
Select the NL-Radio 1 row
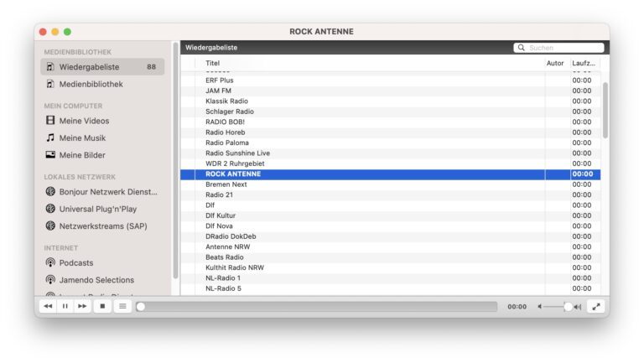click(390, 278)
